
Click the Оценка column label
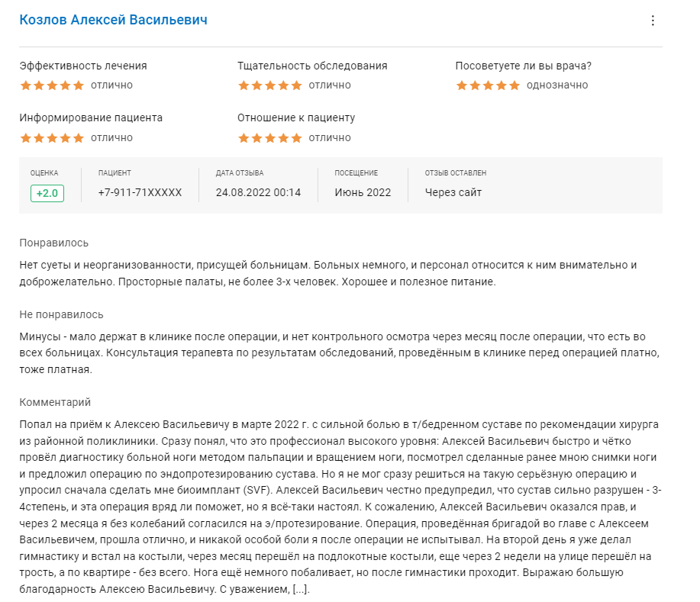pyautogui.click(x=44, y=173)
